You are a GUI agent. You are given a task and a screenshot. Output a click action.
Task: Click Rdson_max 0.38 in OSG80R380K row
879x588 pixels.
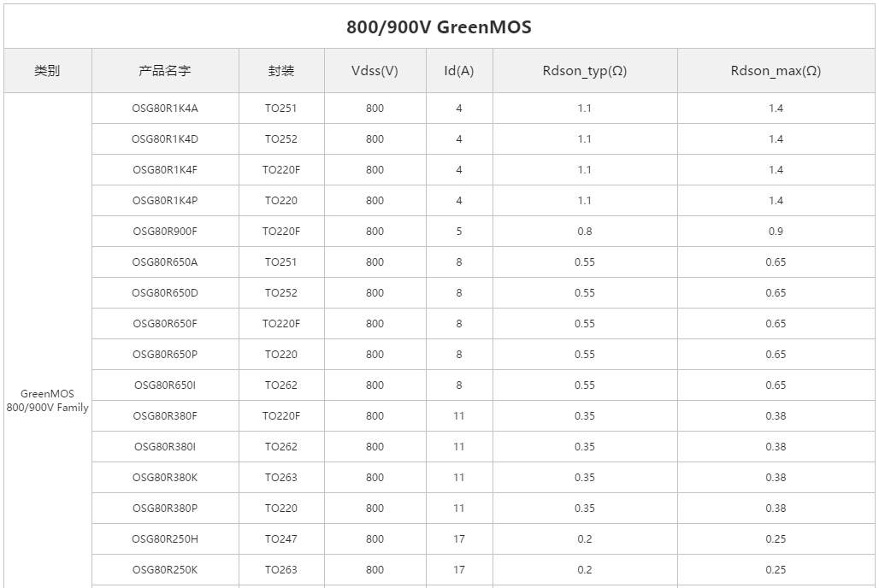[x=776, y=478]
